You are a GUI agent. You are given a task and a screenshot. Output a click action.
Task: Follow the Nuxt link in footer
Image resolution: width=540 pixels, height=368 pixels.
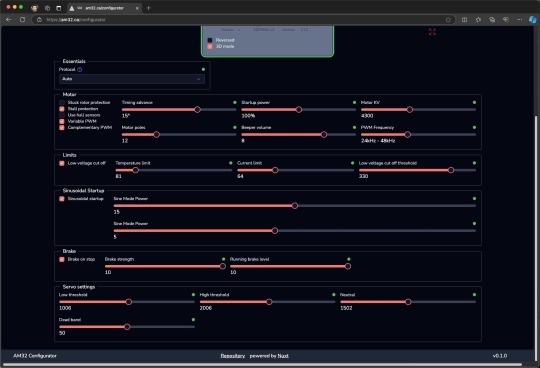pos(283,356)
